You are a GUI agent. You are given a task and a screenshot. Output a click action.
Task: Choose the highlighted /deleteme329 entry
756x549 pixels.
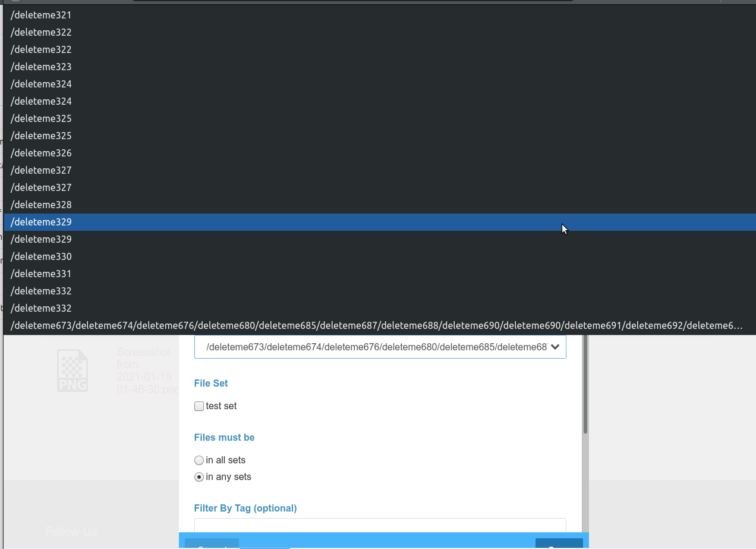40,222
